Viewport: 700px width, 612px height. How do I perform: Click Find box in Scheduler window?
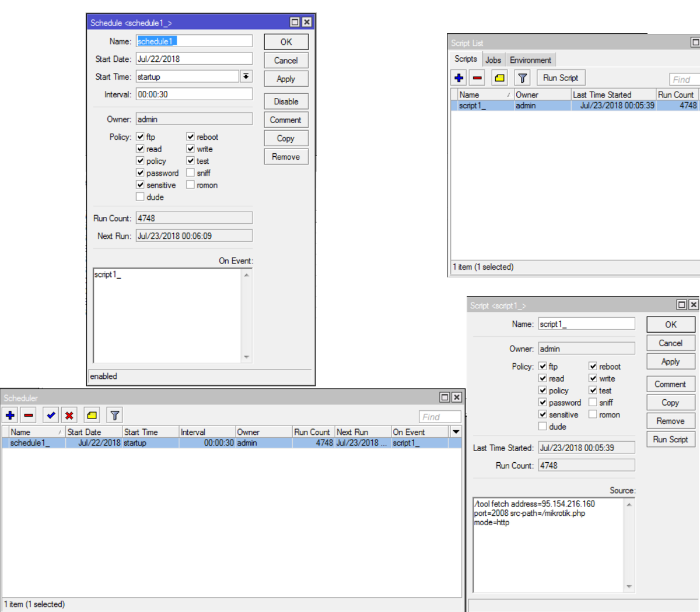pyautogui.click(x=440, y=417)
